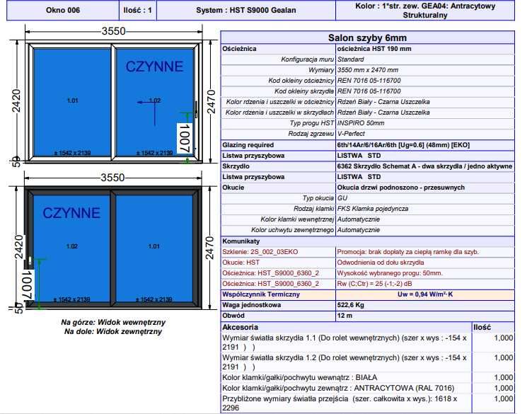Click the blue sliding direction arrow on pane 1.02
Image resolution: width=532 pixels, height=414 pixels.
(149, 109)
